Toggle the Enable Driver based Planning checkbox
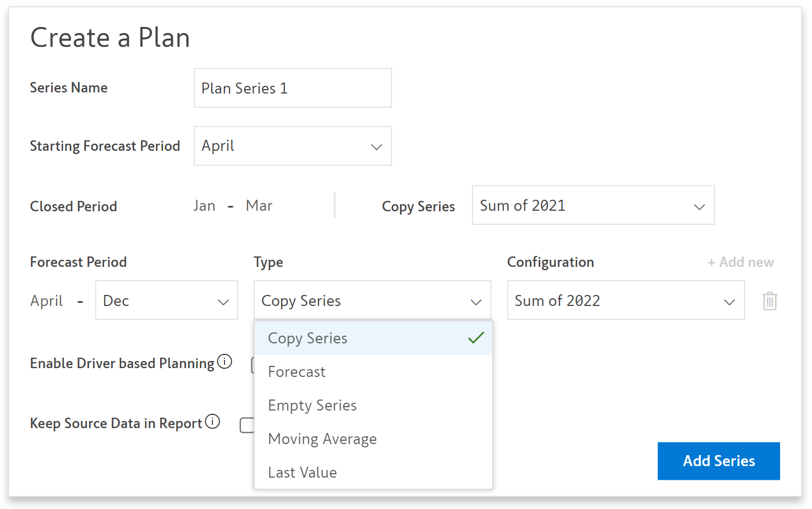 (253, 365)
